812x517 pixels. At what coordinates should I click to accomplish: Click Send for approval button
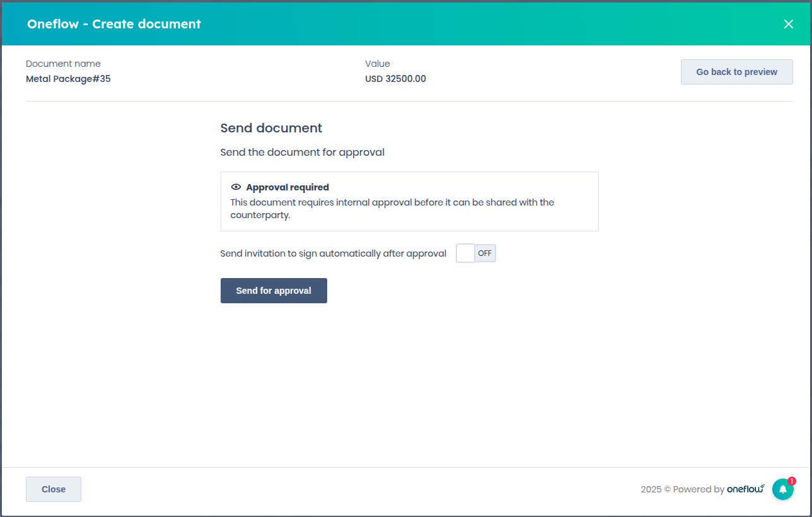[274, 291]
